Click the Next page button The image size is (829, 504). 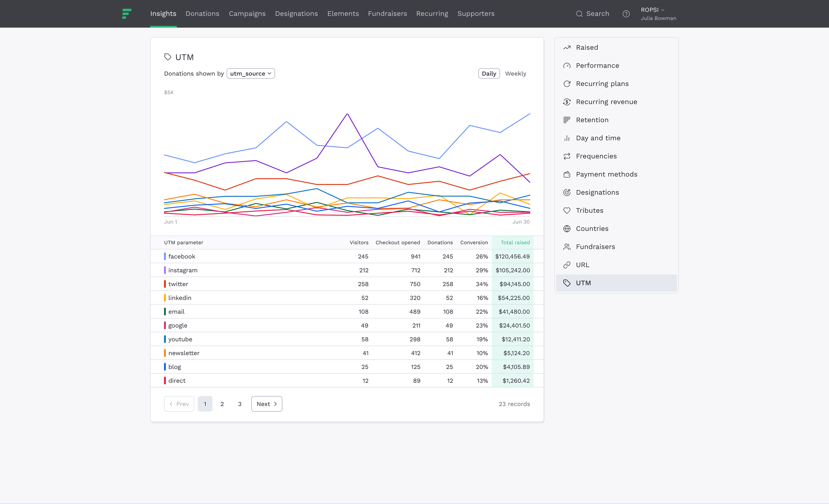pyautogui.click(x=267, y=404)
